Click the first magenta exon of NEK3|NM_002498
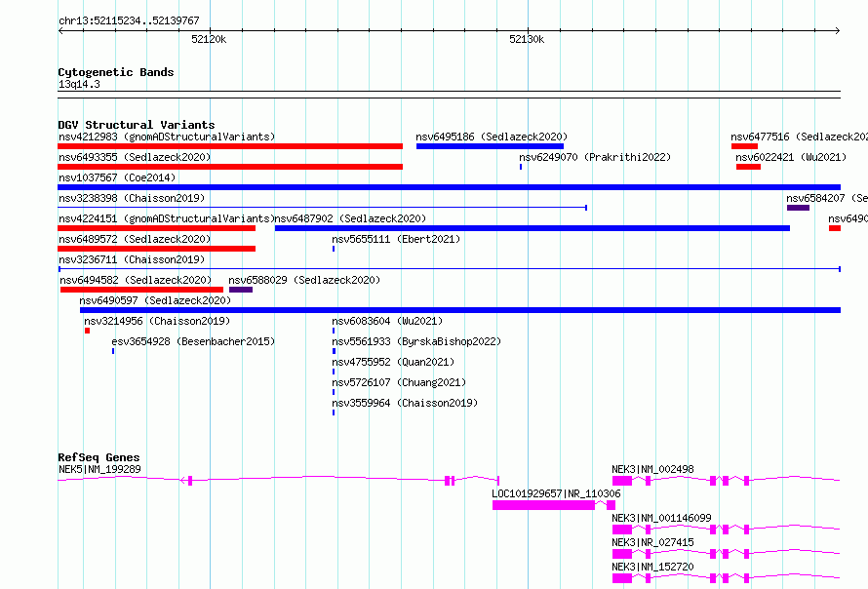 (x=622, y=481)
